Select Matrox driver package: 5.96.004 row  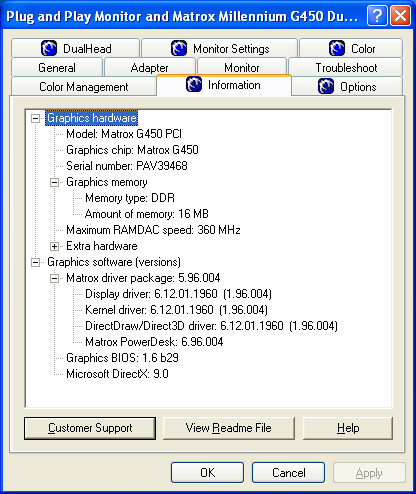[143, 278]
